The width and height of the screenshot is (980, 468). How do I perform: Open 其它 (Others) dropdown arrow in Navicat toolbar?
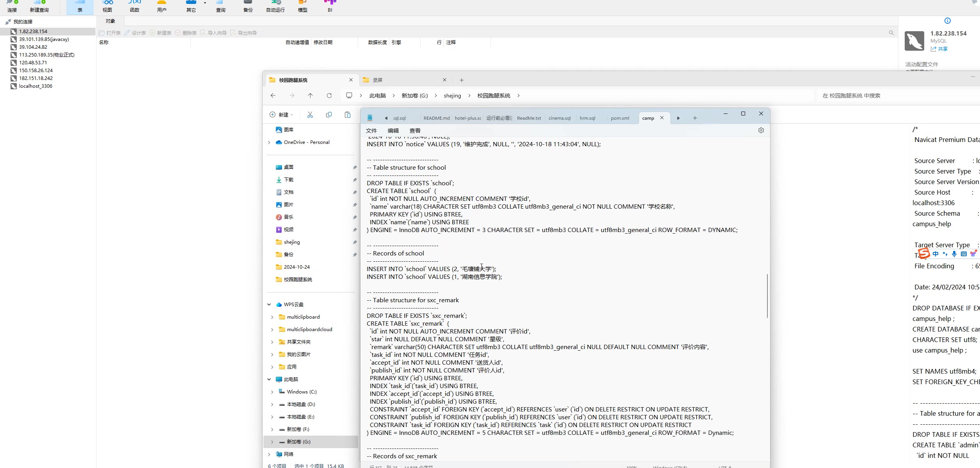click(x=205, y=3)
